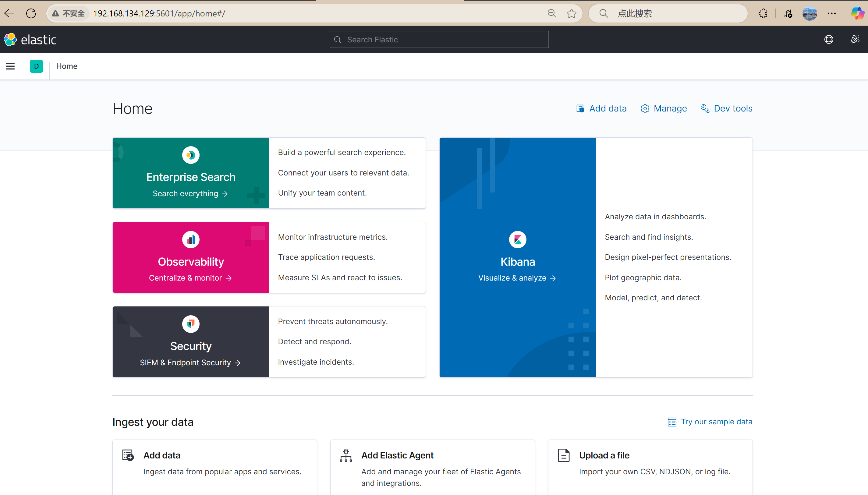This screenshot has height=495, width=868.
Task: Open the Help menu lifebuoy icon
Action: 829,39
